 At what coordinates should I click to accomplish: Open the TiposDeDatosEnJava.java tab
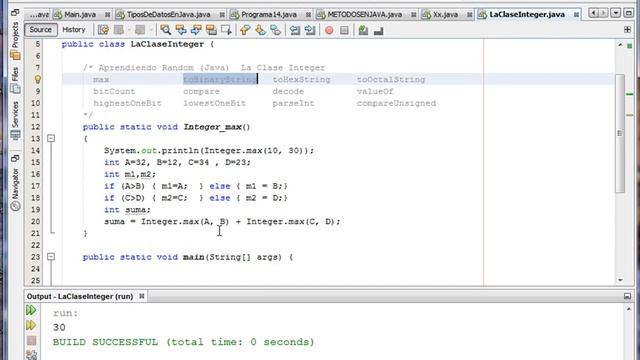(x=169, y=14)
